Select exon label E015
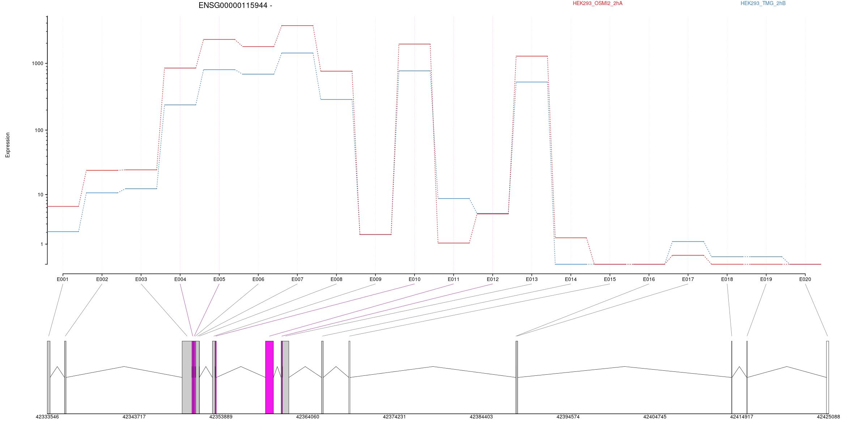Image resolution: width=868 pixels, height=434 pixels. point(610,279)
